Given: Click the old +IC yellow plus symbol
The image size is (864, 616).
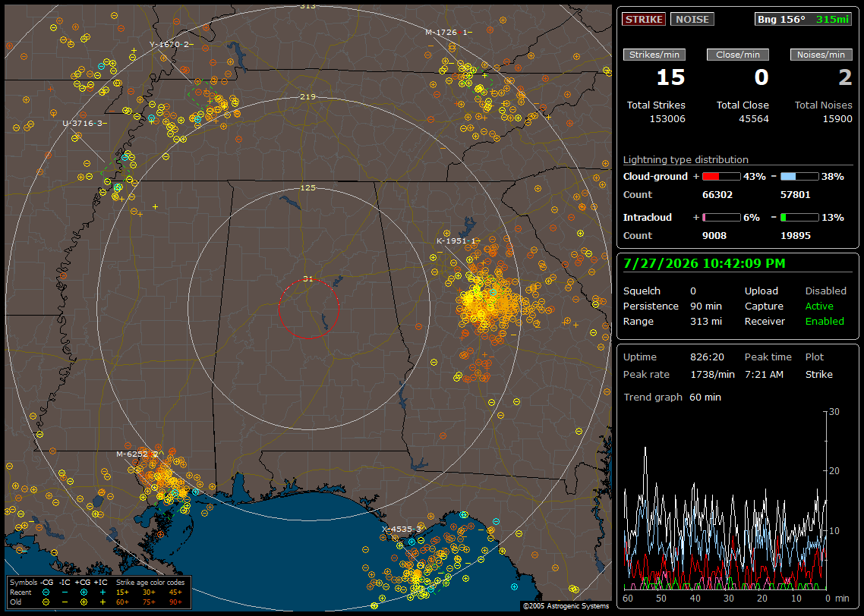Looking at the screenshot, I should [x=102, y=602].
